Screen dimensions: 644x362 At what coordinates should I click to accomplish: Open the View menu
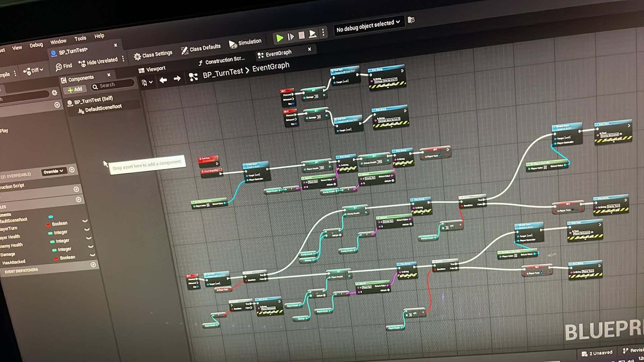click(x=17, y=47)
